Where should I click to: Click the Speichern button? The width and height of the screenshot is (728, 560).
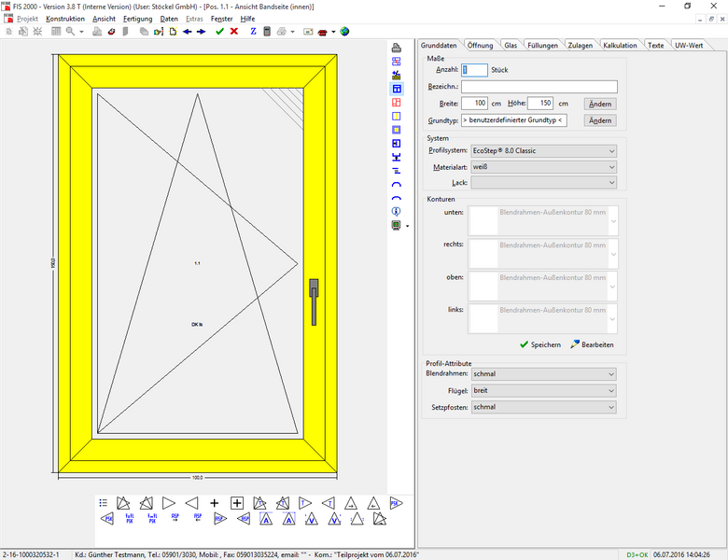tap(540, 344)
